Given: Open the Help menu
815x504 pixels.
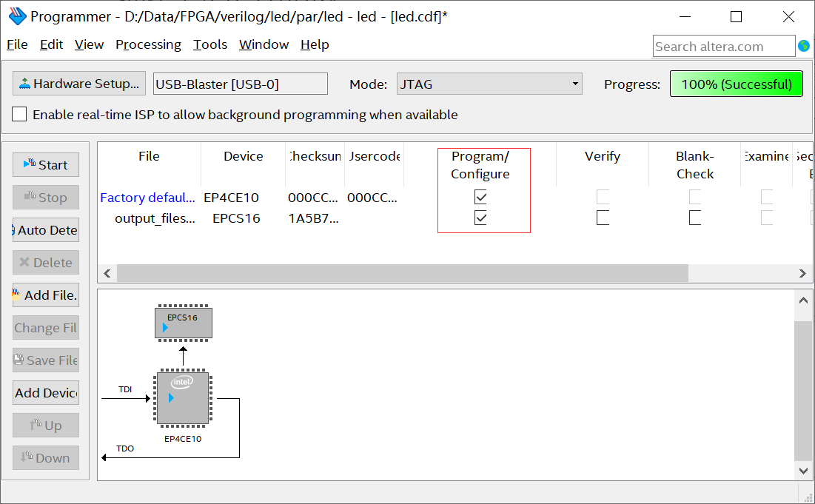Looking at the screenshot, I should click(x=315, y=44).
